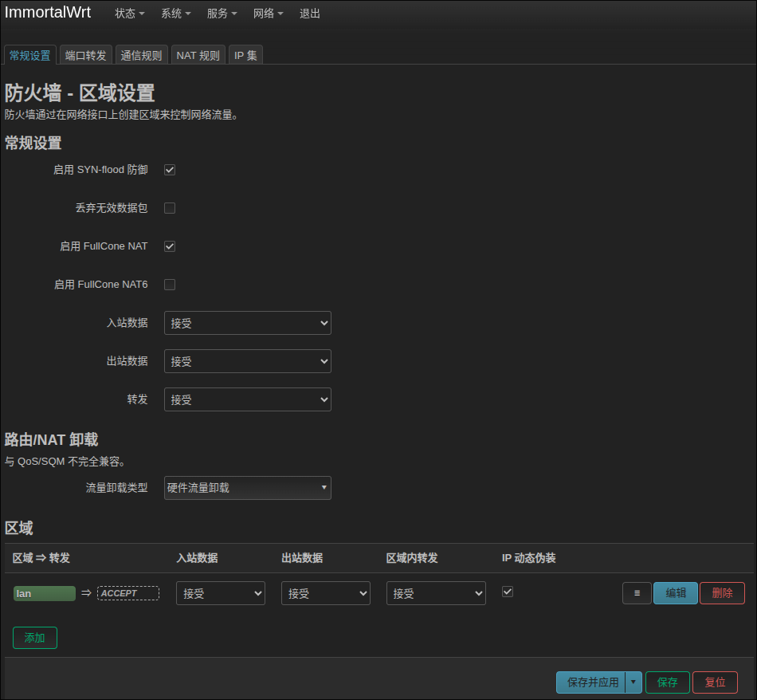Click the arrow beside 保存并应用 button
Image resolution: width=757 pixels, height=700 pixels.
click(x=633, y=682)
